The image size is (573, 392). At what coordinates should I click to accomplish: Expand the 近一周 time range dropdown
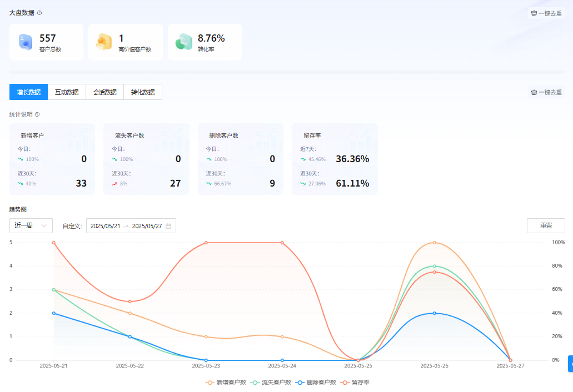coord(31,226)
